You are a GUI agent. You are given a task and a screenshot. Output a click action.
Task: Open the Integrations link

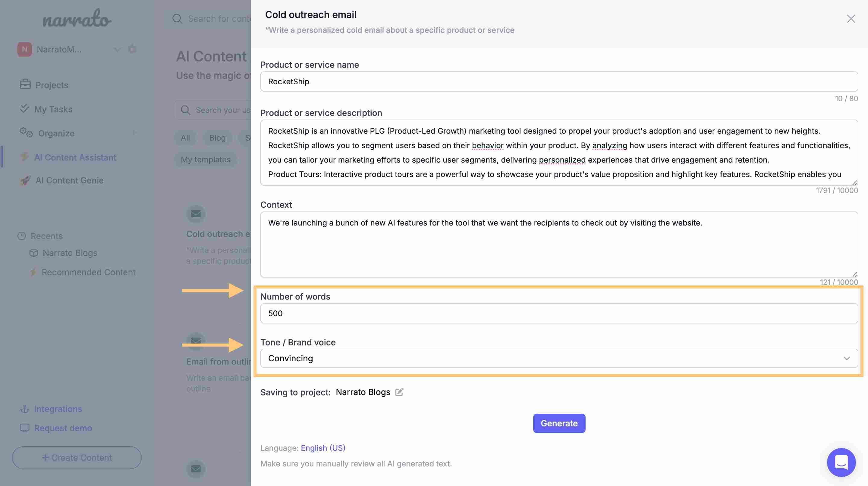tap(58, 409)
